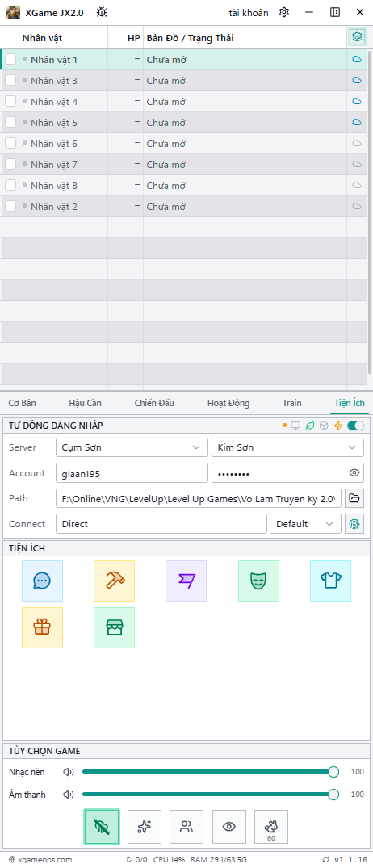This screenshot has width=373, height=868.
Task: Check the box for Nhân vật 2
Action: pos(10,207)
